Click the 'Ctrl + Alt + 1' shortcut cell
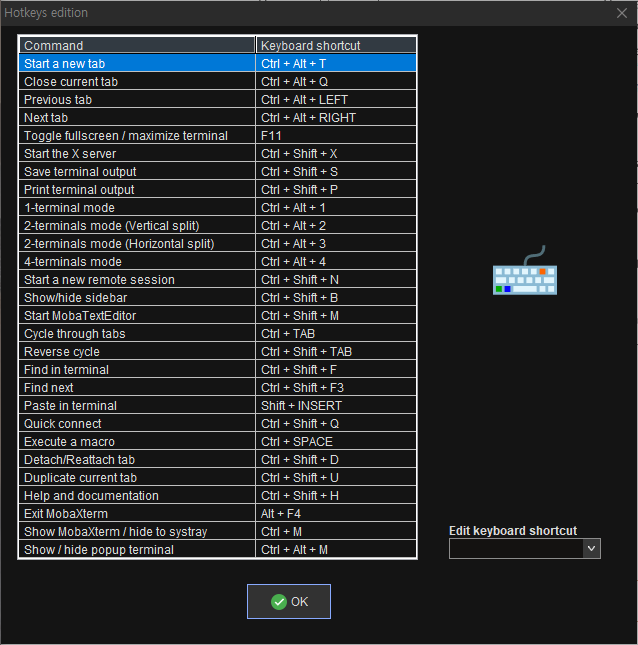Image resolution: width=638 pixels, height=645 pixels. [x=336, y=208]
